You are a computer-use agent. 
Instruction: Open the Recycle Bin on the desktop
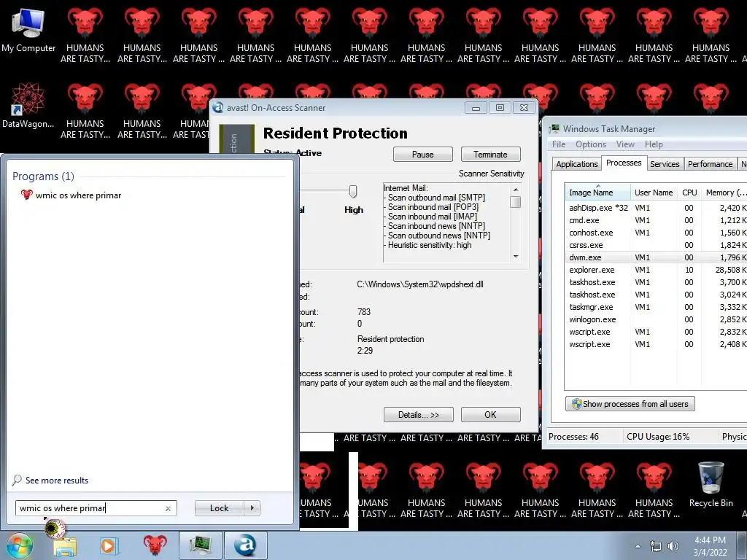(x=711, y=484)
